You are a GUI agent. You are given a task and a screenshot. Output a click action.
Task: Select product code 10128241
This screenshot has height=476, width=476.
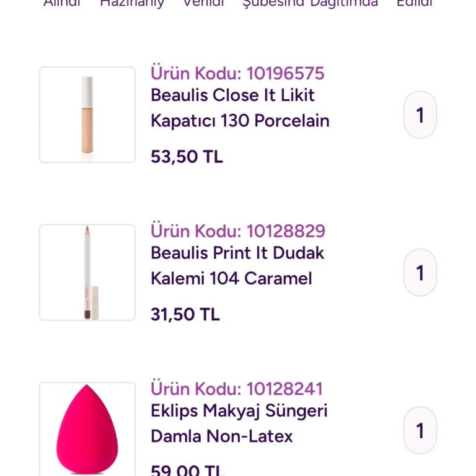[237, 389]
